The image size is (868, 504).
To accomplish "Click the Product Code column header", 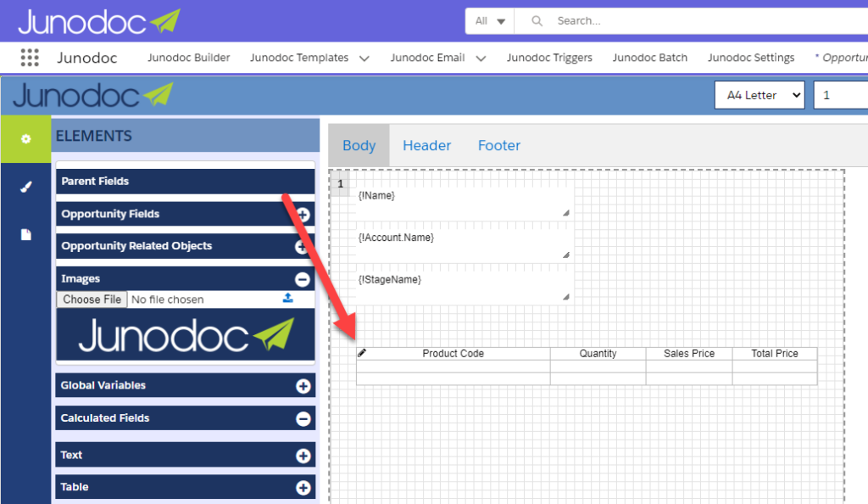I will (453, 353).
